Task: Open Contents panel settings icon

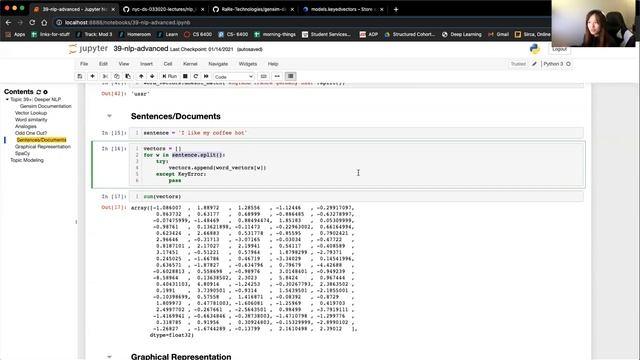Action: pos(45,92)
